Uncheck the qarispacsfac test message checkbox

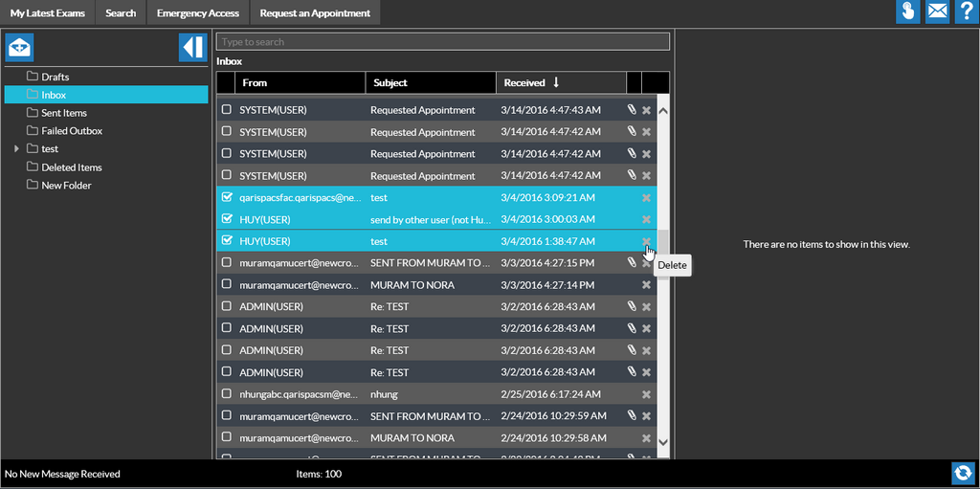227,197
